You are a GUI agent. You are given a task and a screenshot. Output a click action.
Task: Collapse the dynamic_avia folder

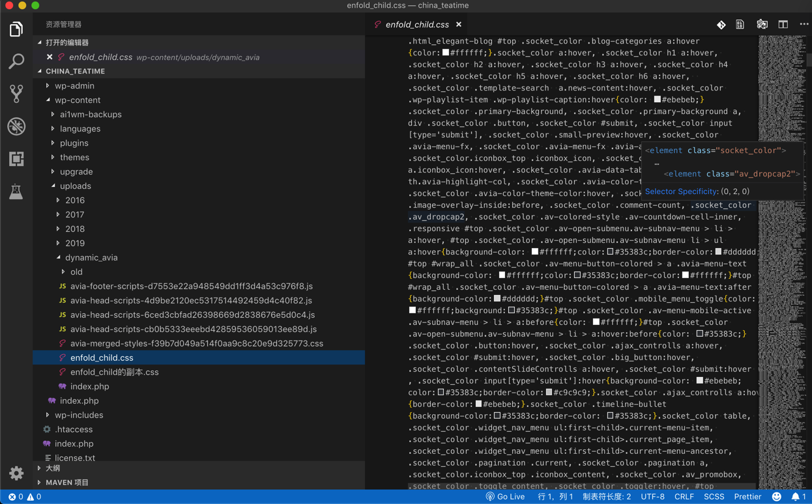199,258
